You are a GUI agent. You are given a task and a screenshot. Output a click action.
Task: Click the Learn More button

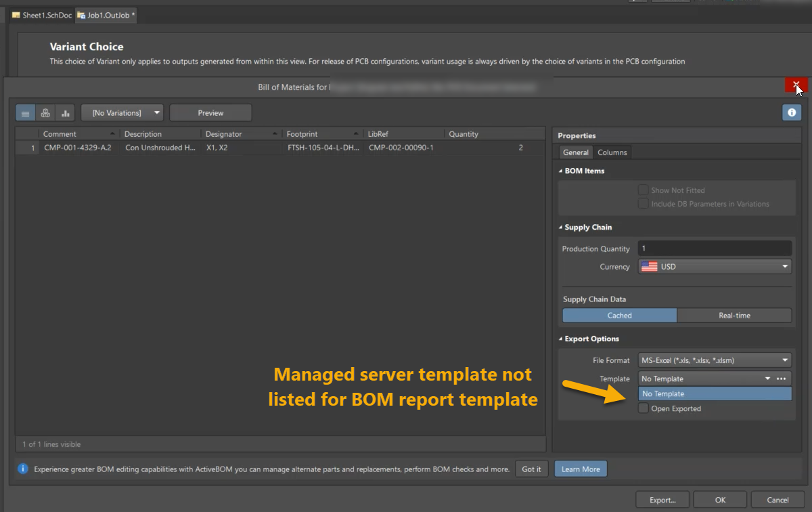click(x=581, y=469)
